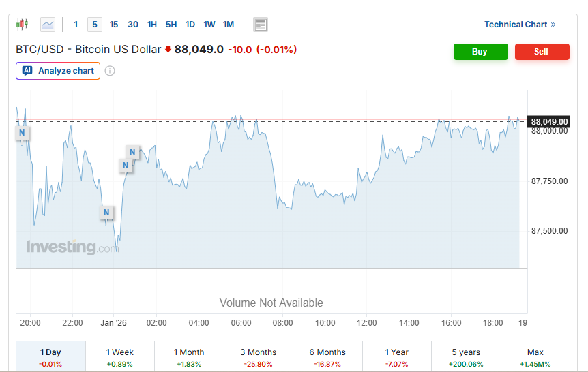Click the AI Analyze chart button
The height and width of the screenshot is (372, 588).
[58, 71]
